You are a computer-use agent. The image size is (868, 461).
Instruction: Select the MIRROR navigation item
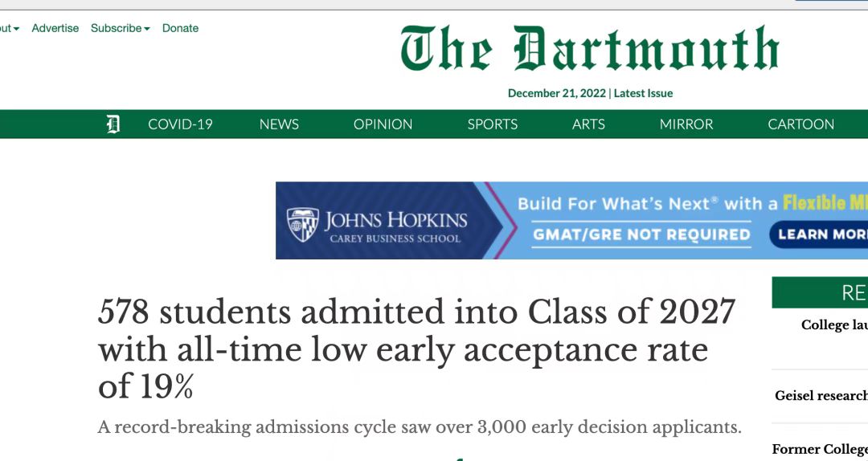pyautogui.click(x=686, y=124)
